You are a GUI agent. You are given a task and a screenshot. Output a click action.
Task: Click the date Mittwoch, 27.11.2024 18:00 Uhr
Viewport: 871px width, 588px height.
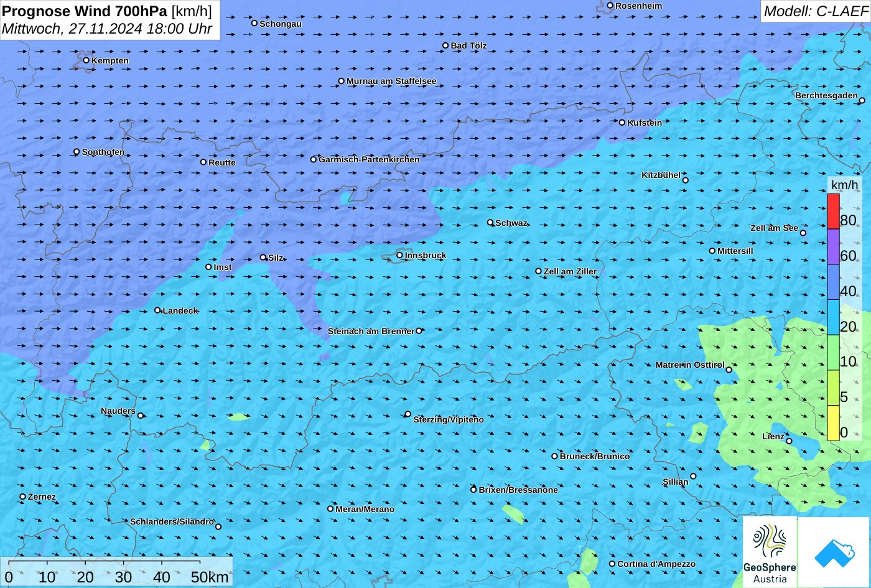[x=107, y=29]
